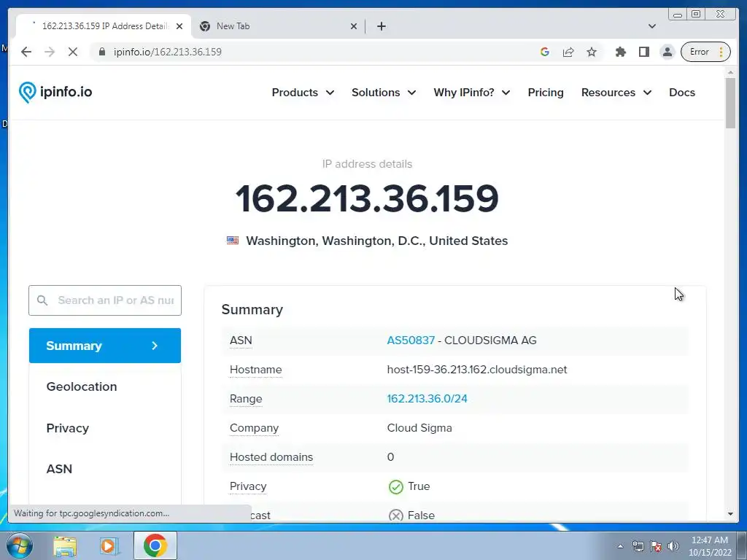Screen dimensions: 747x560
Task: Expand the Why IPinfo? menu
Action: (x=472, y=93)
